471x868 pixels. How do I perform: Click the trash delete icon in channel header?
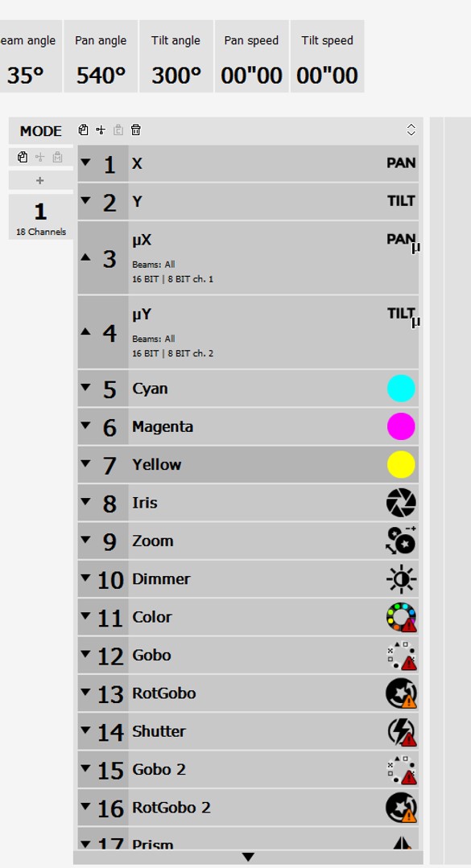136,130
